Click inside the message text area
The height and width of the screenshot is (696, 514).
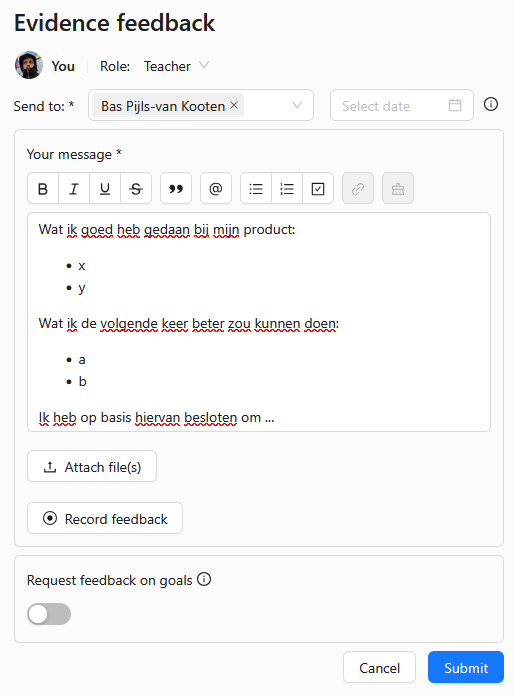[259, 322]
